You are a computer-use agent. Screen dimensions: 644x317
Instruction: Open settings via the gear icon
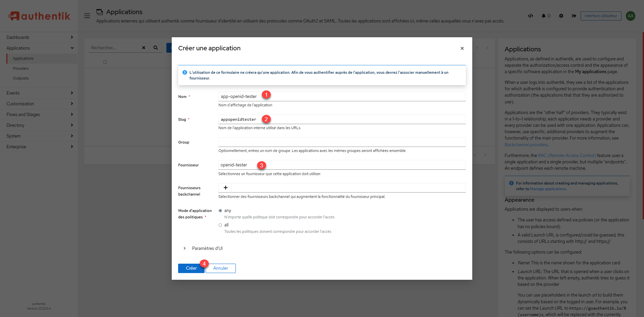click(x=561, y=16)
